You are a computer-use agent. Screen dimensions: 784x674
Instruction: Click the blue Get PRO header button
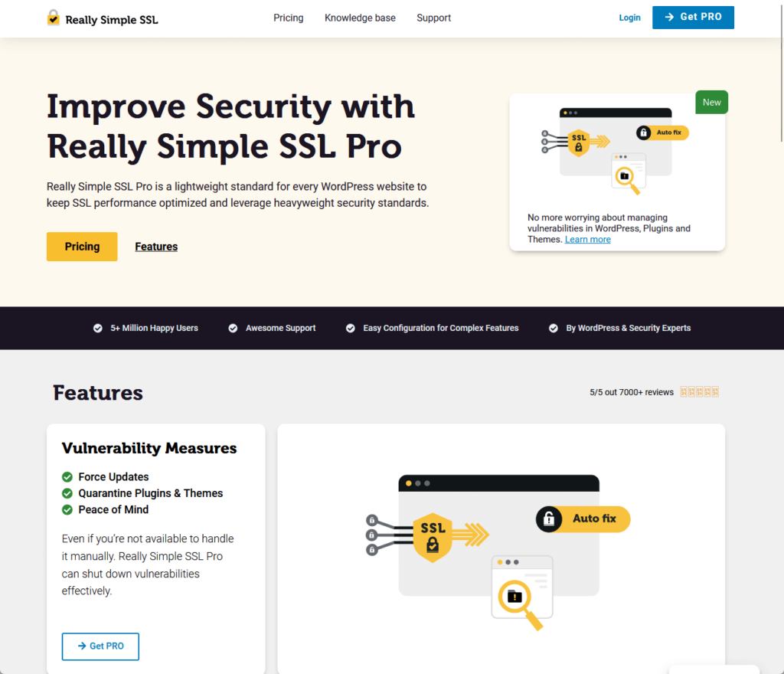pyautogui.click(x=693, y=18)
